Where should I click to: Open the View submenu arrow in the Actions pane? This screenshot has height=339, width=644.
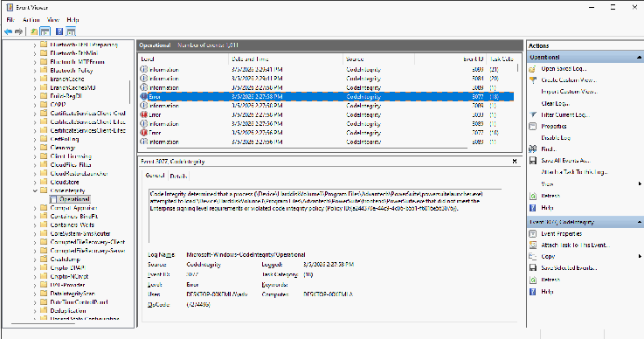(x=640, y=183)
